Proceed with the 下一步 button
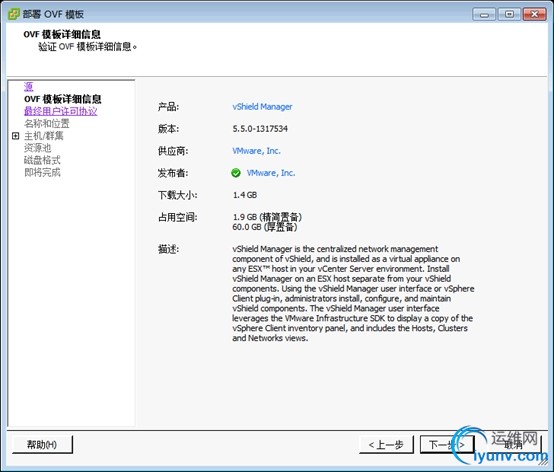 pos(447,444)
